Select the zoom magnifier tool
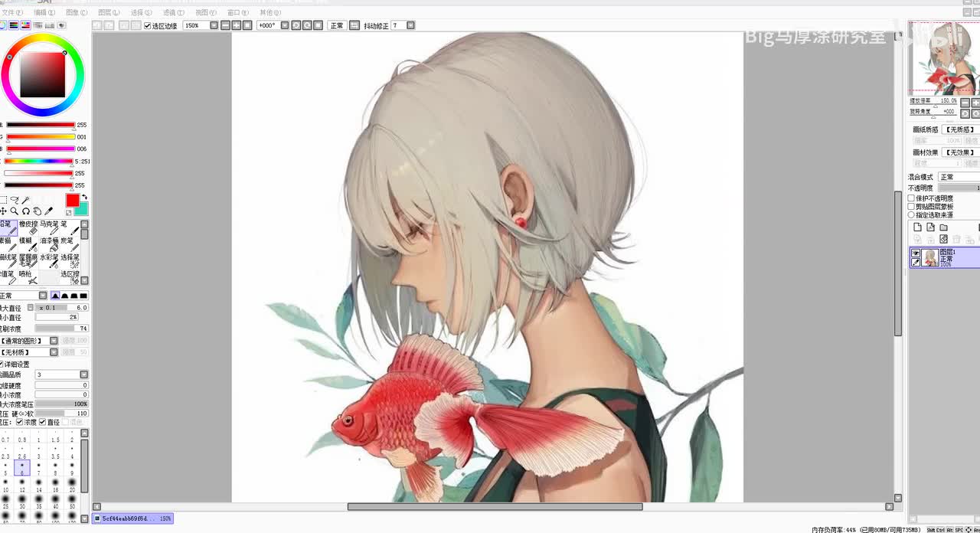This screenshot has width=980, height=533. (x=15, y=211)
